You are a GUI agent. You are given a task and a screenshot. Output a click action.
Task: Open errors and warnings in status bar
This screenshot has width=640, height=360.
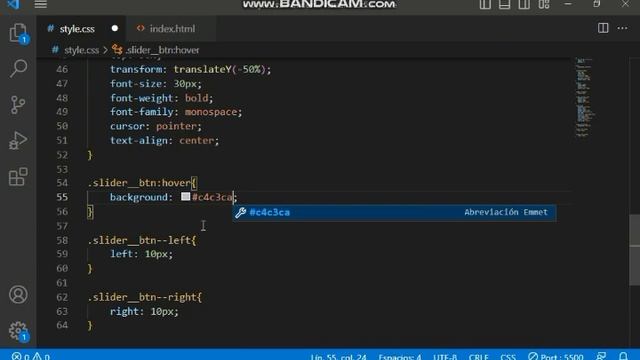pos(31,356)
